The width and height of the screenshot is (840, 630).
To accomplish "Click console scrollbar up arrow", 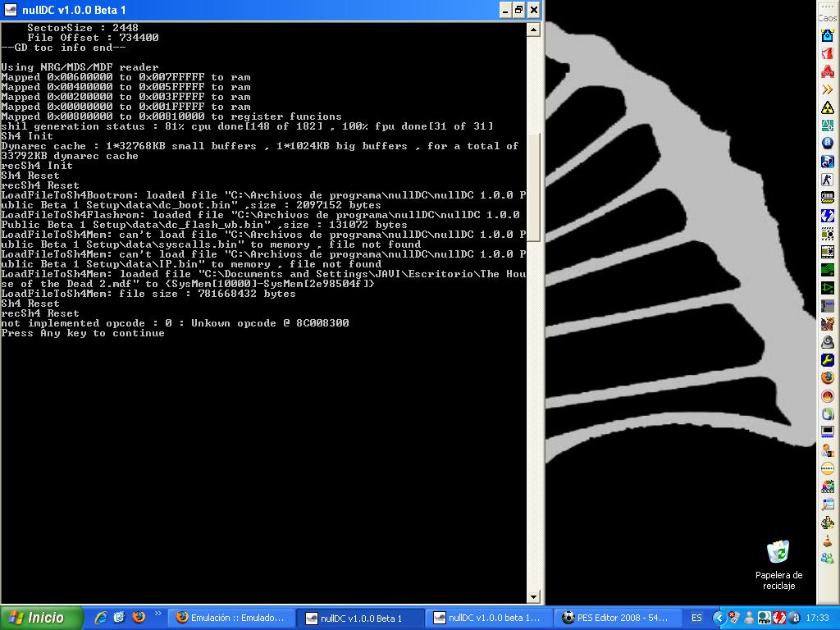I will tap(533, 30).
